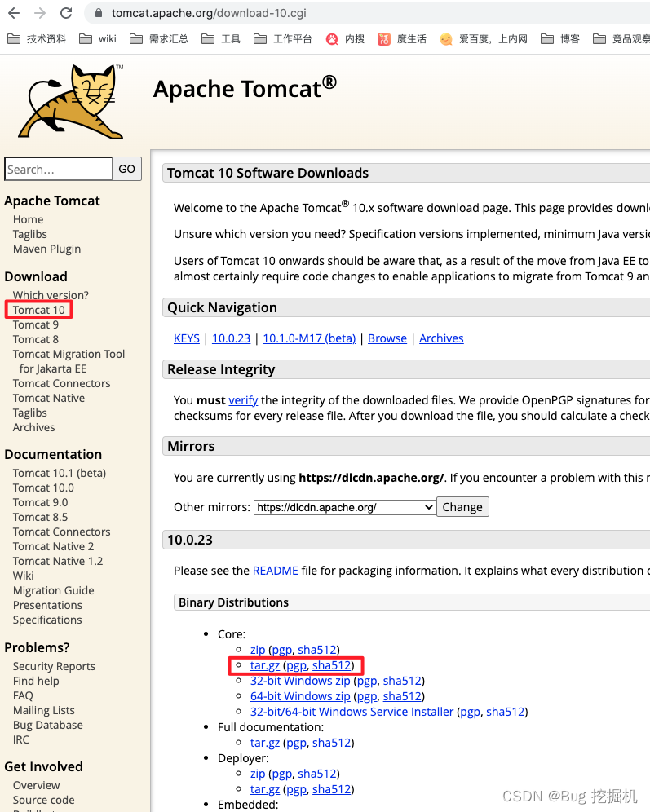
Task: Download Core 32-bit Windows zip
Action: tap(300, 681)
